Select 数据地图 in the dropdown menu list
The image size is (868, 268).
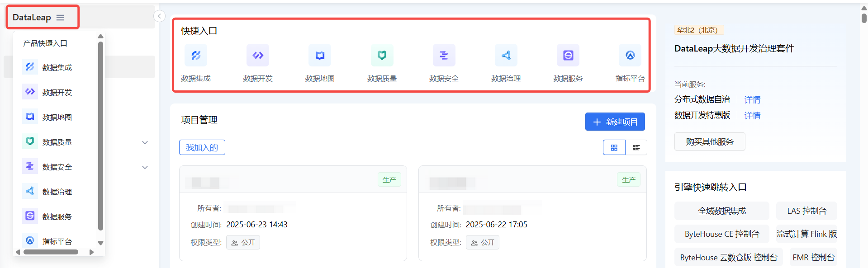55,117
